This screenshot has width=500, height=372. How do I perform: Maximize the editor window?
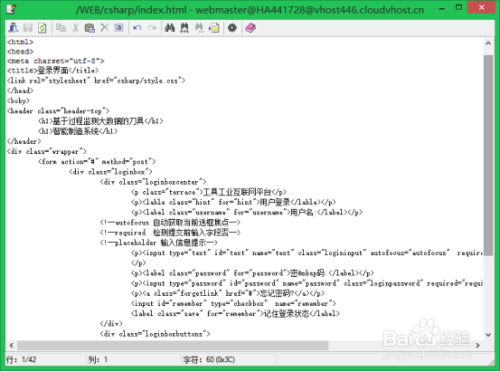459,7
